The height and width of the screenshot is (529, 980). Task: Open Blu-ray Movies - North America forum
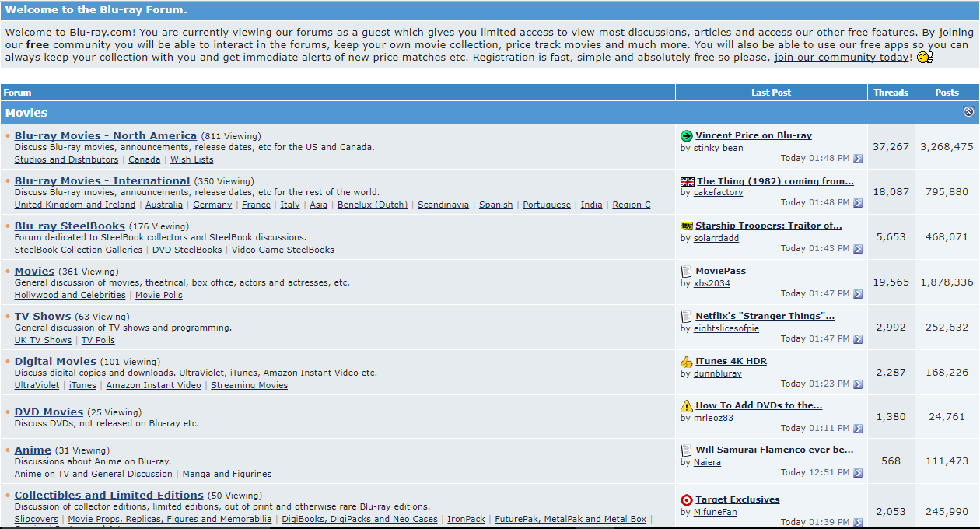tap(106, 136)
